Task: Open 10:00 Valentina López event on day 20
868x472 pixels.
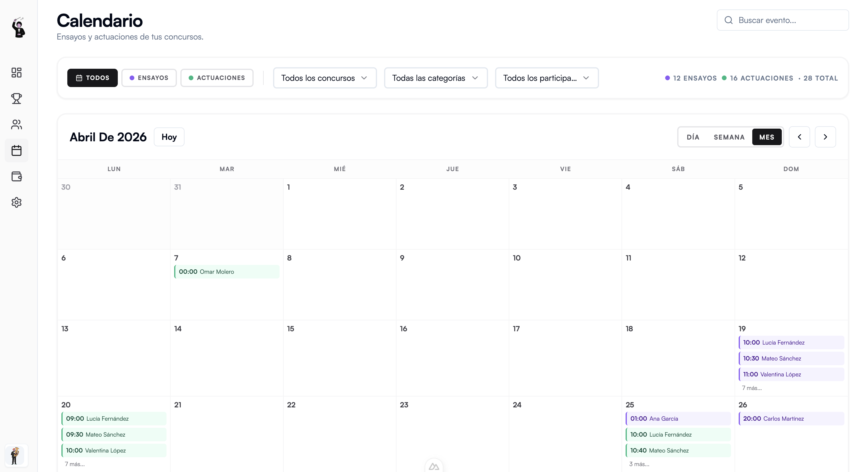Action: pyautogui.click(x=114, y=450)
